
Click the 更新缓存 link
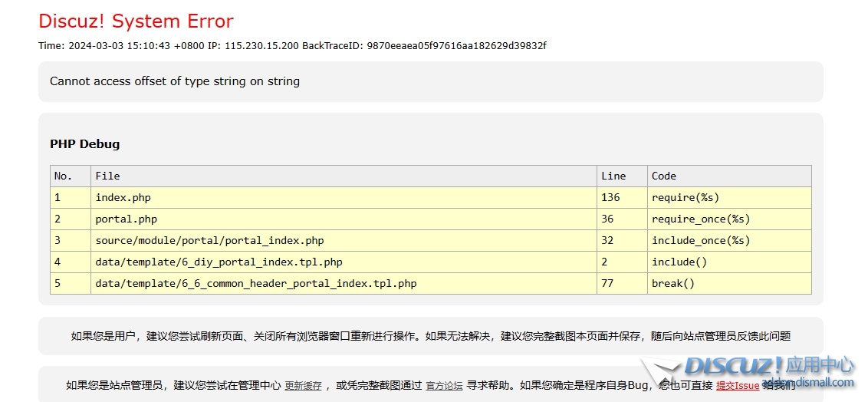point(303,386)
